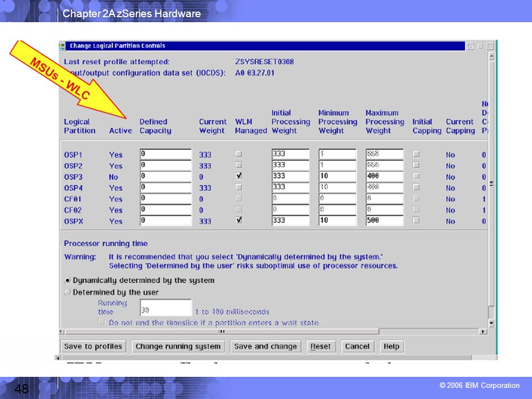Click the horizontal scroll right arrow
The image size is (532, 399).
[x=483, y=331]
